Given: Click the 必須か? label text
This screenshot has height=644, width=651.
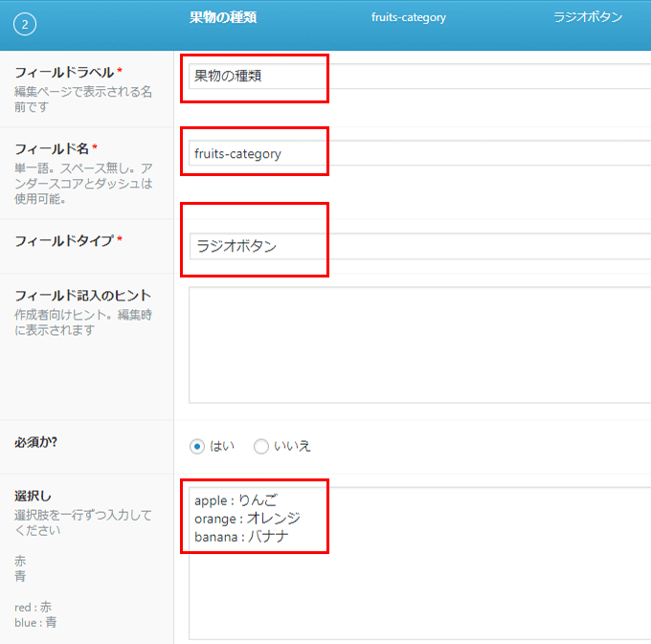Looking at the screenshot, I should coord(35,442).
